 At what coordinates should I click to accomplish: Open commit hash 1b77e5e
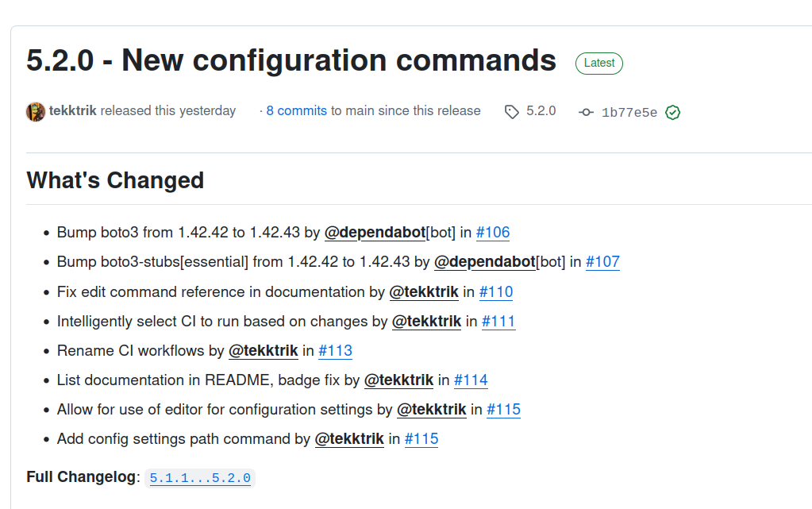point(629,113)
